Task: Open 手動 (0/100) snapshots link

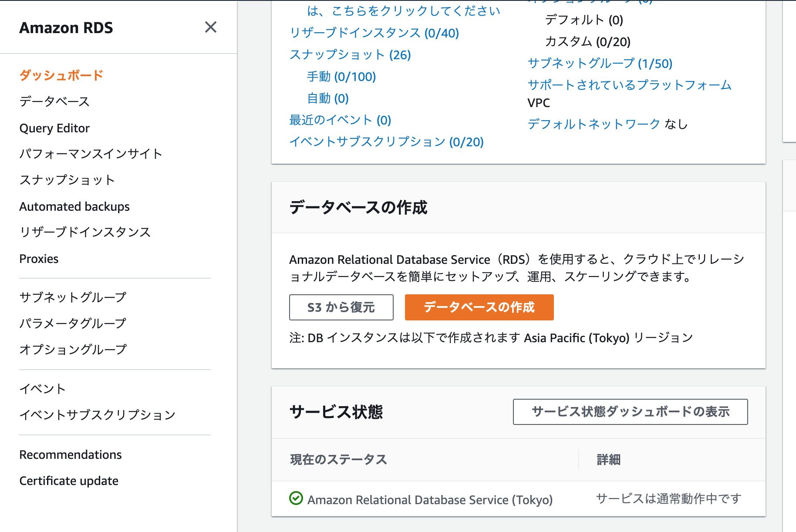Action: 341,77
